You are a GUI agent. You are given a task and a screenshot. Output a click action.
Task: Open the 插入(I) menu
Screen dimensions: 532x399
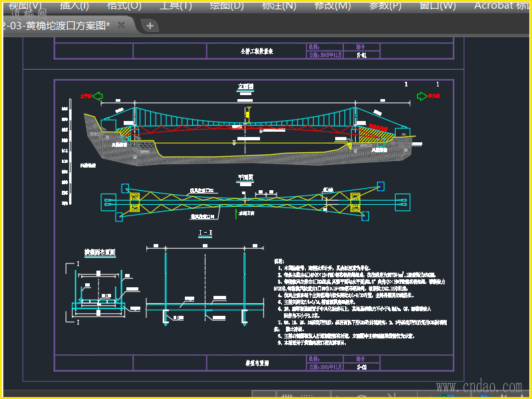tap(74, 5)
